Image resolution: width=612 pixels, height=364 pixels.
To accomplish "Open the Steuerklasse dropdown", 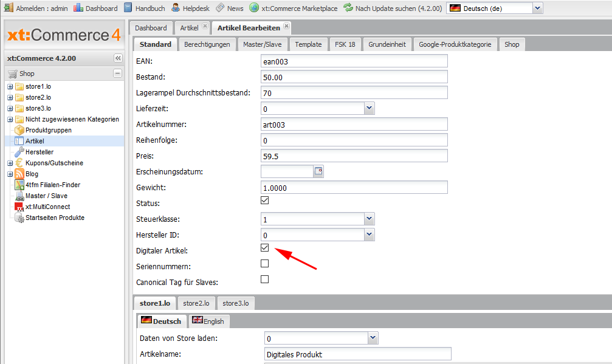I will click(370, 219).
